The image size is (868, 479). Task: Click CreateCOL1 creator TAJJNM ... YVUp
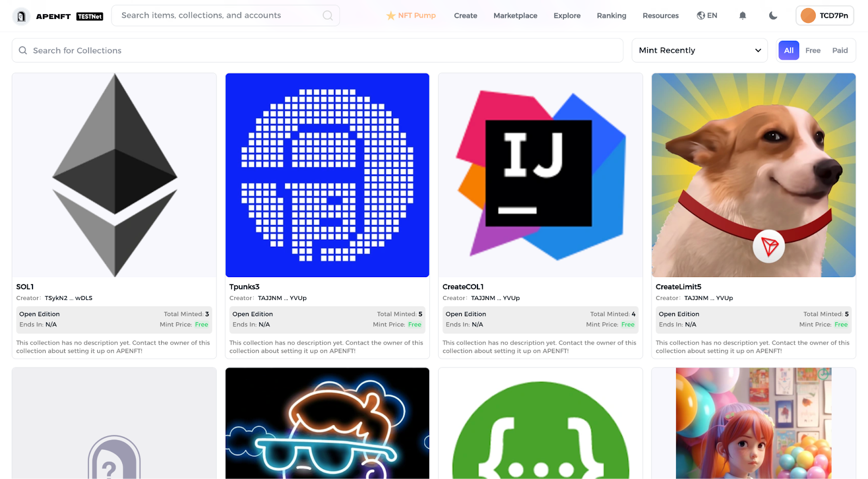[495, 298]
